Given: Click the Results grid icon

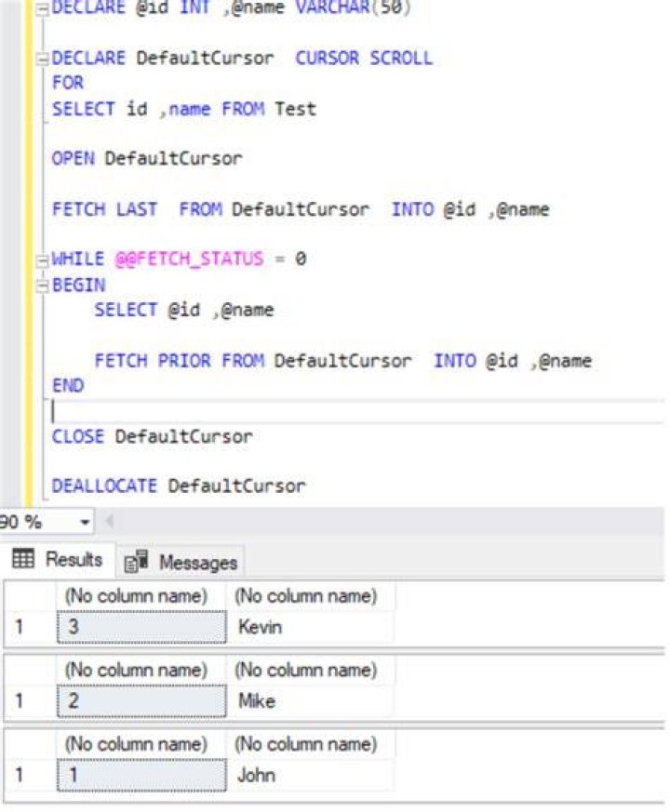Looking at the screenshot, I should point(23,558).
